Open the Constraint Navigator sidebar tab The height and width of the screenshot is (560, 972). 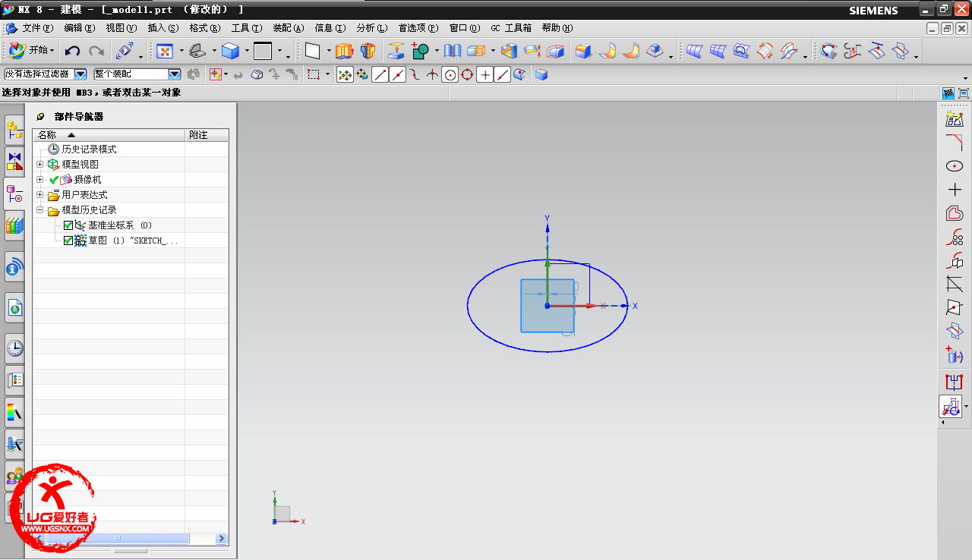[x=14, y=162]
